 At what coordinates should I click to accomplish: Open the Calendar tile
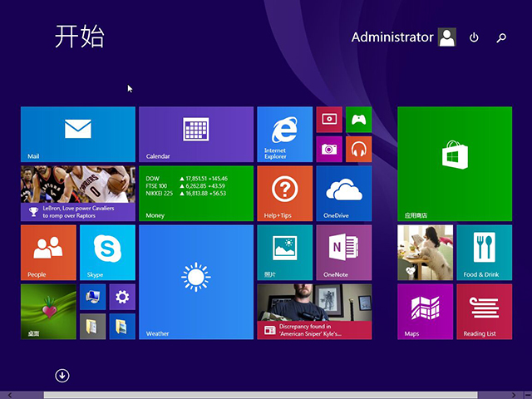(196, 134)
